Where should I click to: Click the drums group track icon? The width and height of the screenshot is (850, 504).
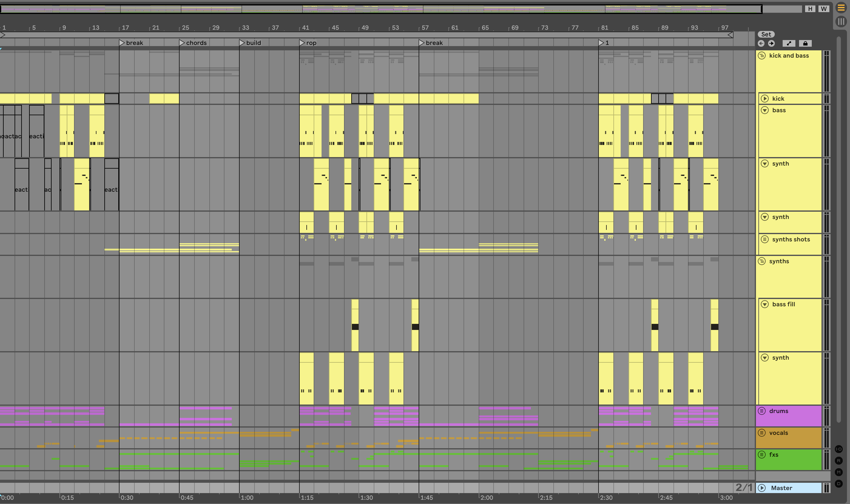coord(762,411)
